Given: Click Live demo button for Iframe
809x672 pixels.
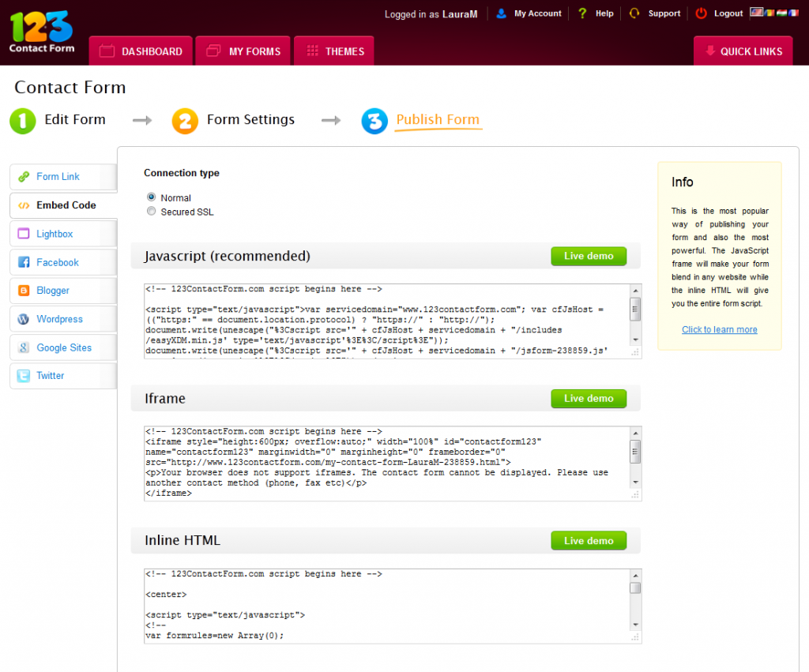Looking at the screenshot, I should point(589,398).
